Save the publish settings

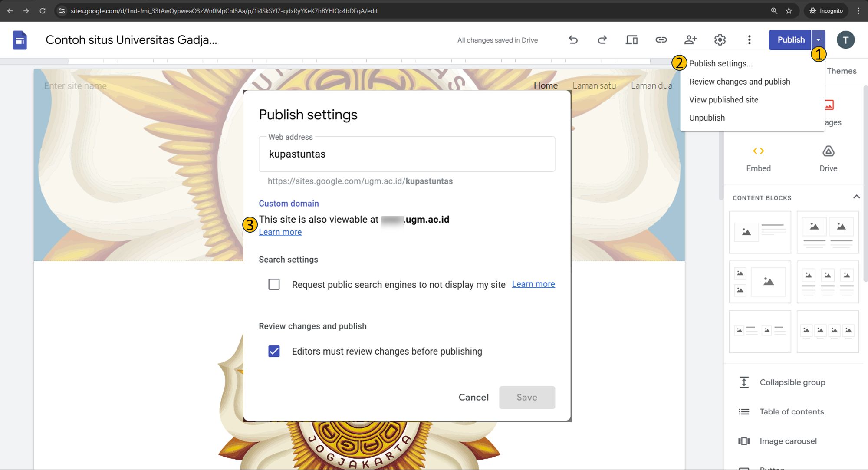coord(527,398)
